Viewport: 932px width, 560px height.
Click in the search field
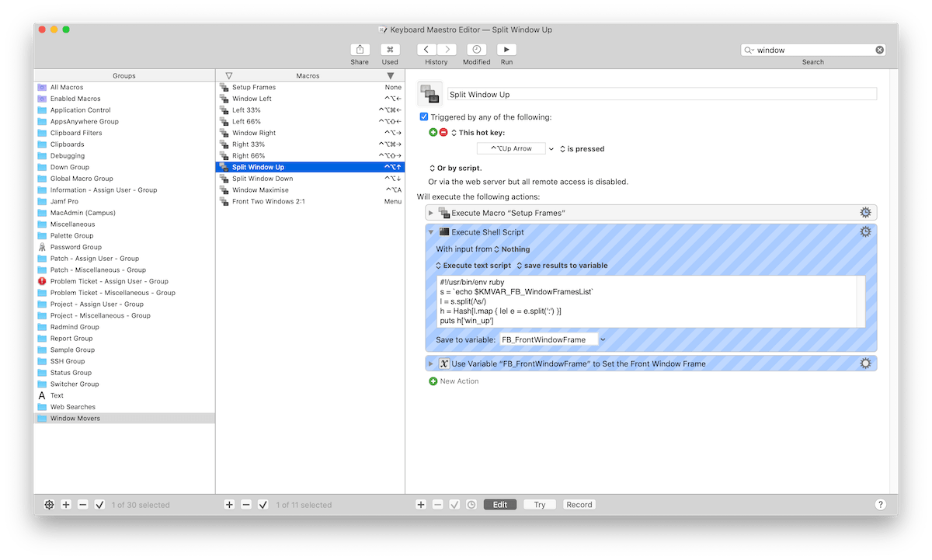coord(814,50)
